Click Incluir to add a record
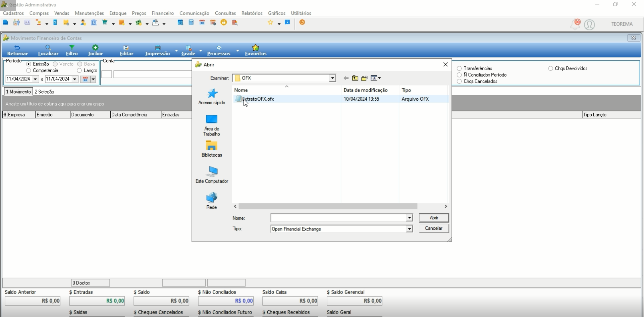 [95, 50]
